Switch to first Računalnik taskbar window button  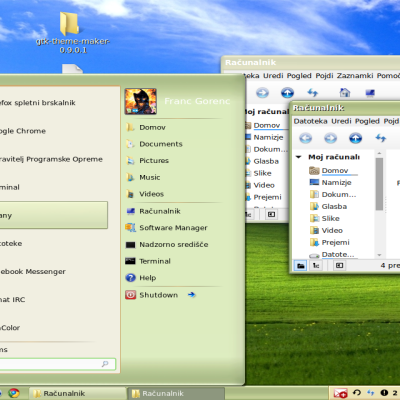[77, 393]
